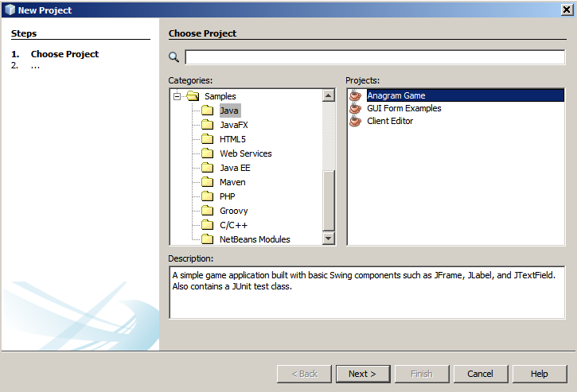
Task: Select NetBeans Modules category
Action: coord(255,239)
